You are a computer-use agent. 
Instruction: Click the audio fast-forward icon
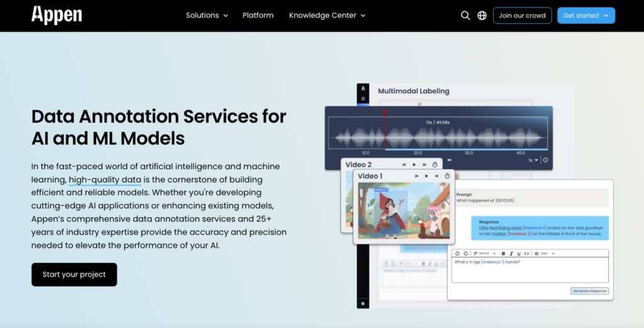click(450, 160)
